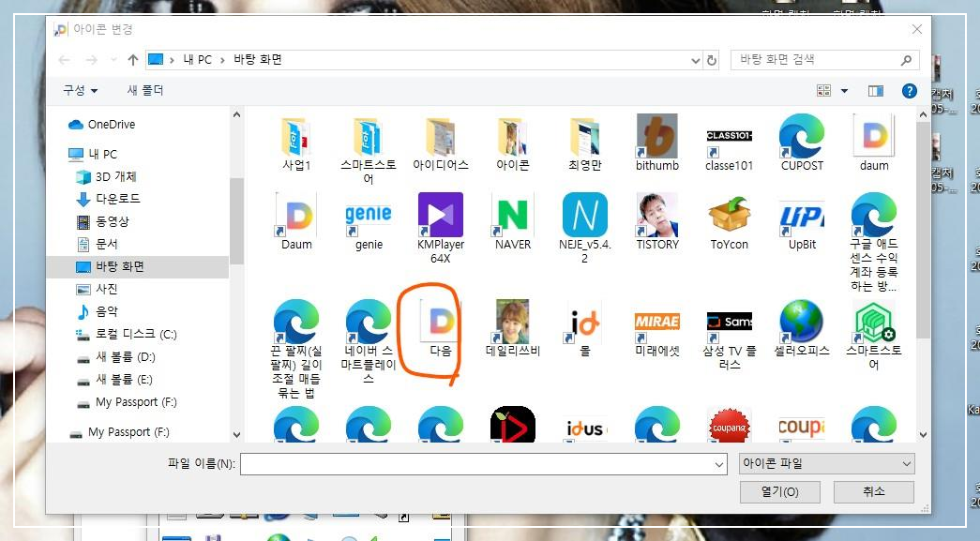Toggle the preview pane button
The image size is (980, 541).
(876, 91)
